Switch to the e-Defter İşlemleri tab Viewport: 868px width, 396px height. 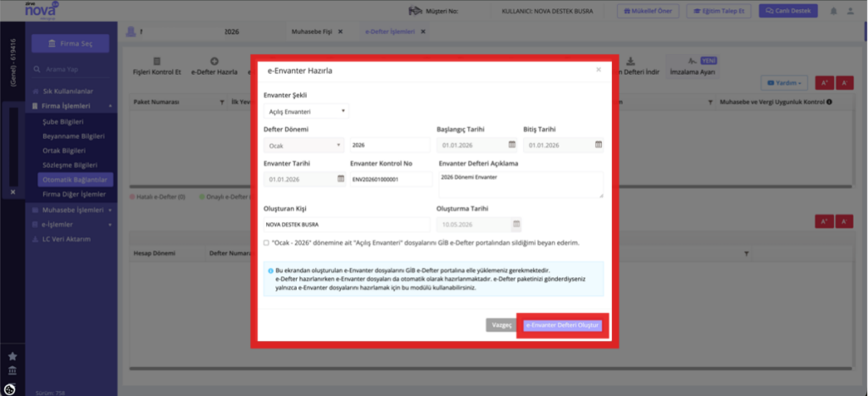390,31
